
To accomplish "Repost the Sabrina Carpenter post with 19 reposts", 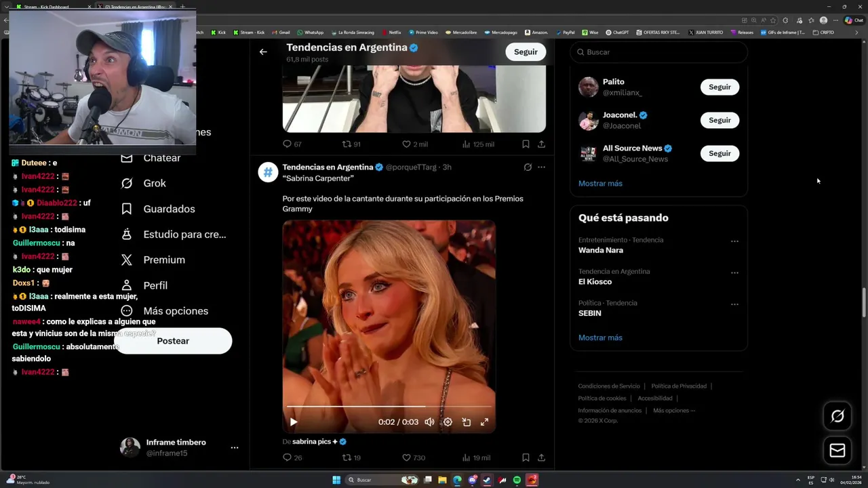I will (x=351, y=457).
